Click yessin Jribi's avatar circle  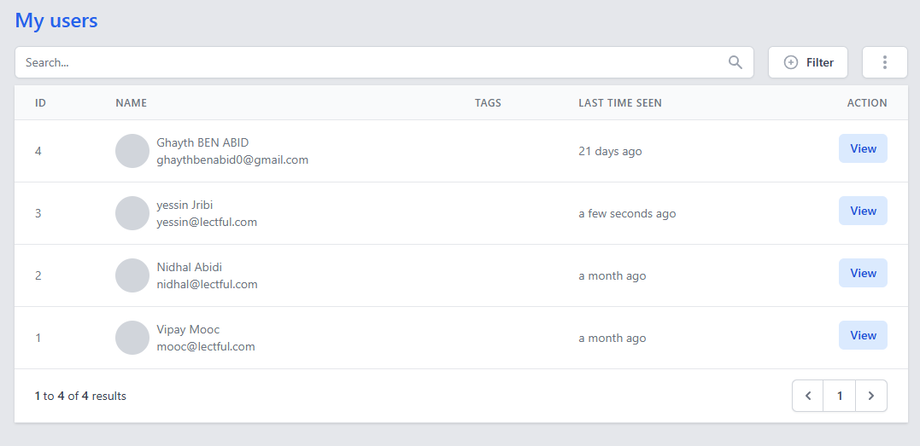tap(132, 213)
